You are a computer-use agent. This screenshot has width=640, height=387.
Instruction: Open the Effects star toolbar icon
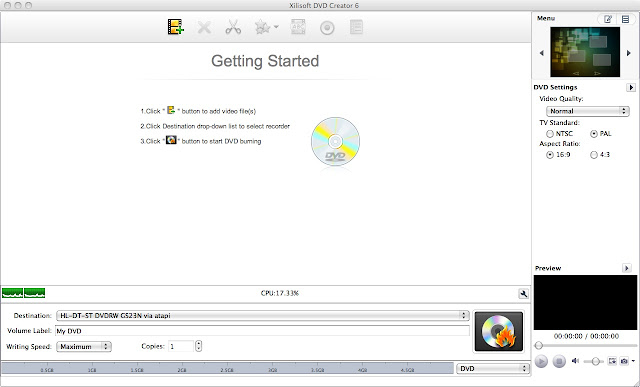262,27
